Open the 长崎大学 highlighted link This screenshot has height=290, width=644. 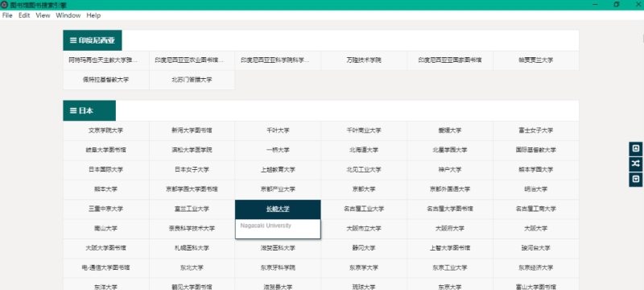pos(278,209)
